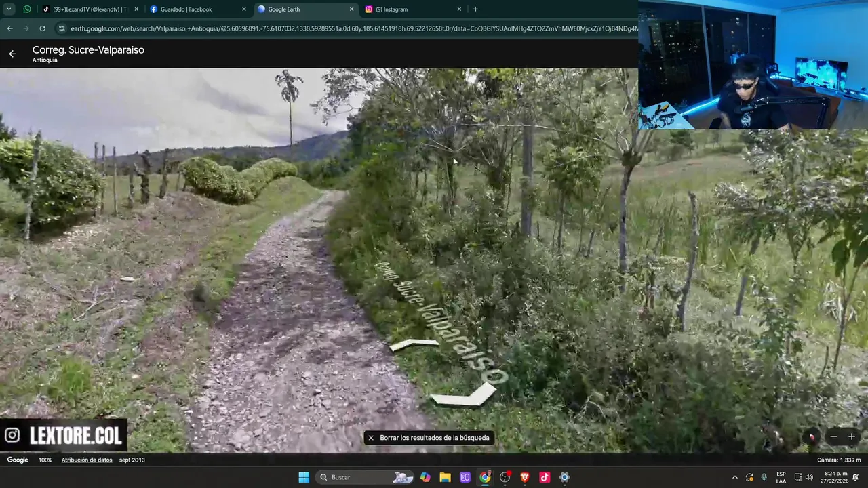Open the round dark icon with red badge
868x488 pixels.
click(505, 477)
